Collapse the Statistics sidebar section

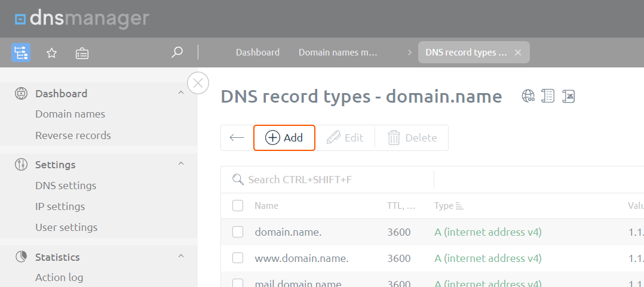tap(180, 256)
